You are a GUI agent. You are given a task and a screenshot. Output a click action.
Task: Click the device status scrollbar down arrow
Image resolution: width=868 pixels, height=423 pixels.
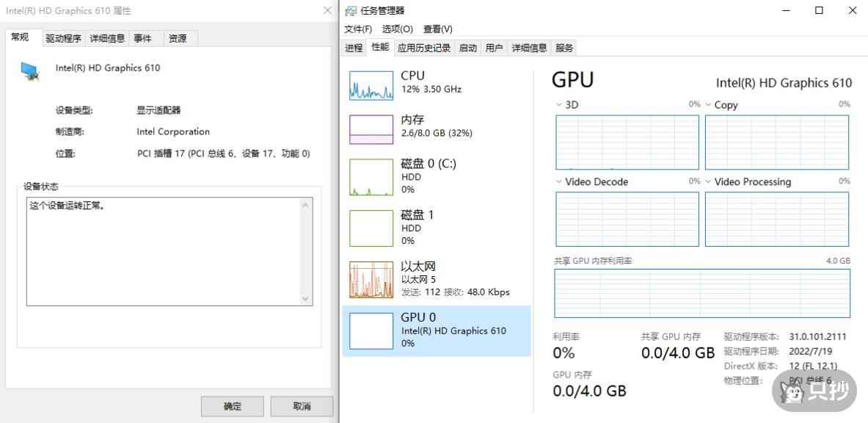[306, 299]
